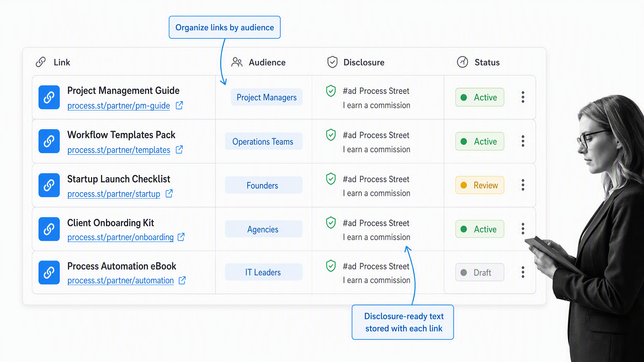Screen dimensions: 644x362
Task: Click the Startup Launch Checklist title
Action: click(x=119, y=179)
